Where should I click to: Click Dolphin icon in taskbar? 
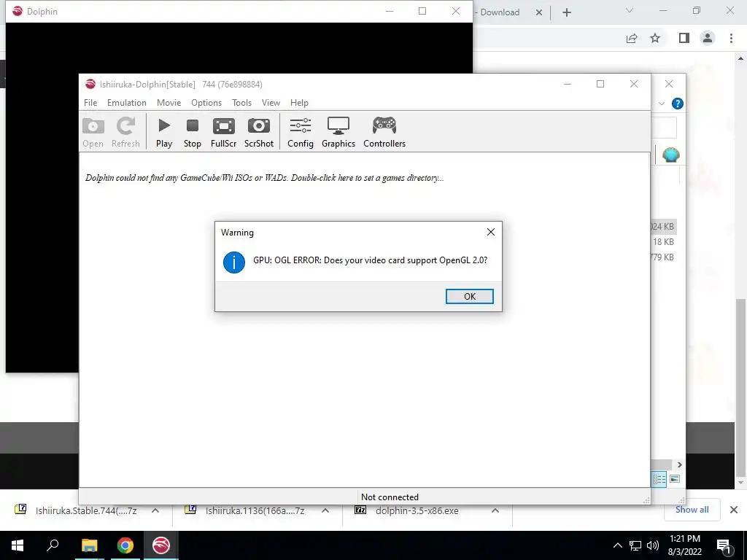[x=161, y=545]
